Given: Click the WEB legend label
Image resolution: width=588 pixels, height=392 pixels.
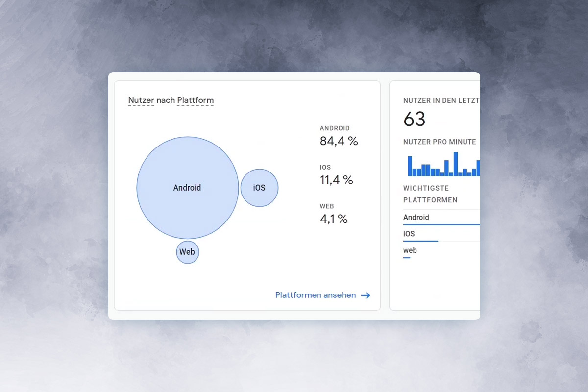Looking at the screenshot, I should pos(327,206).
